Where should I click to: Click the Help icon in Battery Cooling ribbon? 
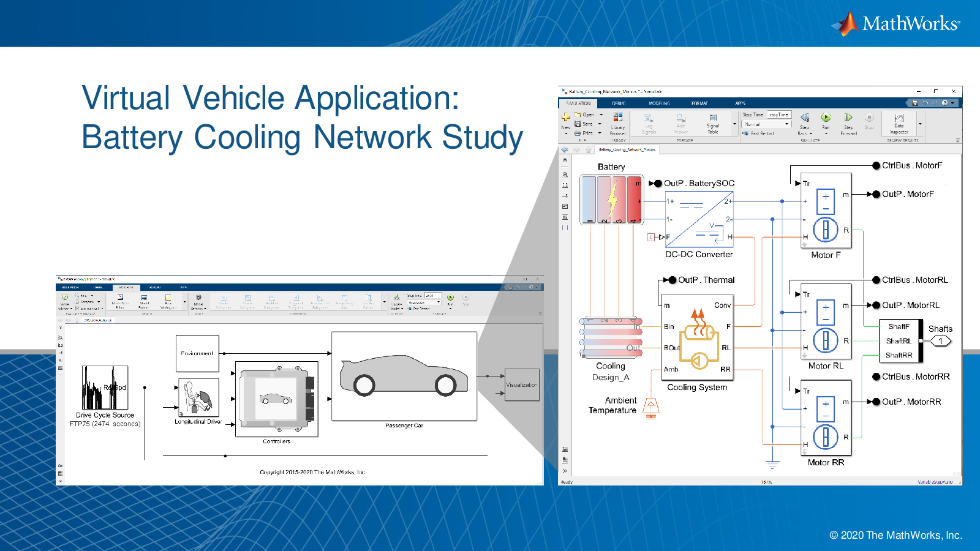pos(944,103)
